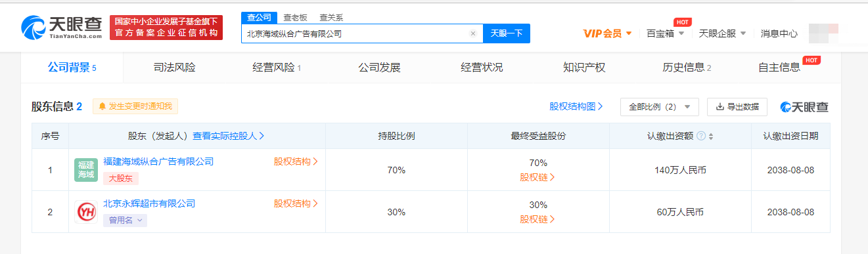Click the help icon beside 认缴出资额
Viewport: 868px width, 254px height.
[x=701, y=136]
